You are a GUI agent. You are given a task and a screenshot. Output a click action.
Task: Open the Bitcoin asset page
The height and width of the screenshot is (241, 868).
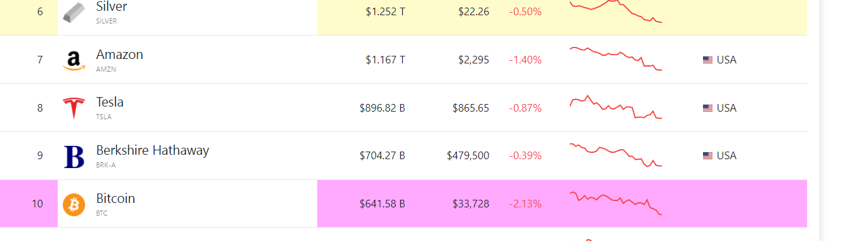tap(115, 199)
